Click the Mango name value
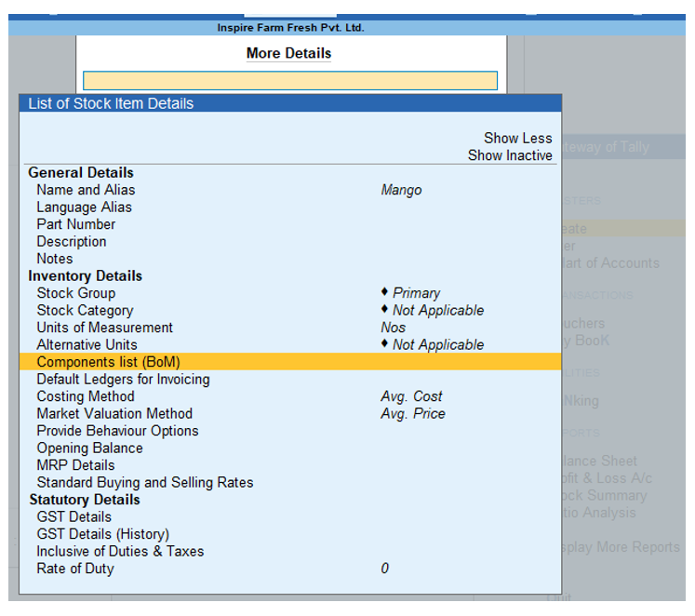Screen dimensions: 695x616 pyautogui.click(x=401, y=191)
